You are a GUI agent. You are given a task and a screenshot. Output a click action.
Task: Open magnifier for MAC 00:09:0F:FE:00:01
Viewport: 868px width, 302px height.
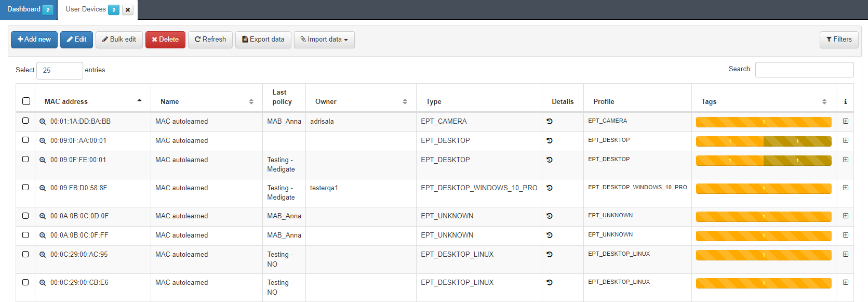(43, 160)
